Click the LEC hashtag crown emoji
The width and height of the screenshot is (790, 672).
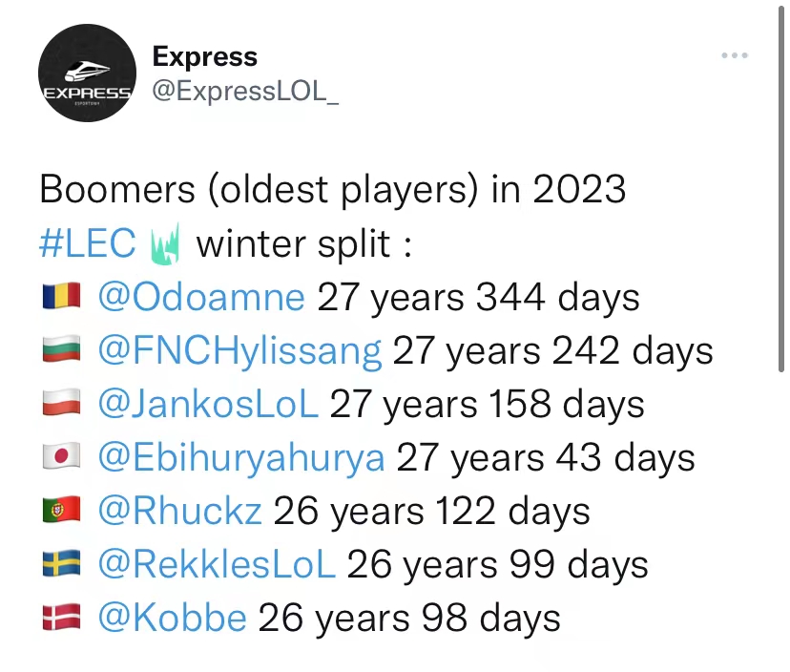(165, 244)
